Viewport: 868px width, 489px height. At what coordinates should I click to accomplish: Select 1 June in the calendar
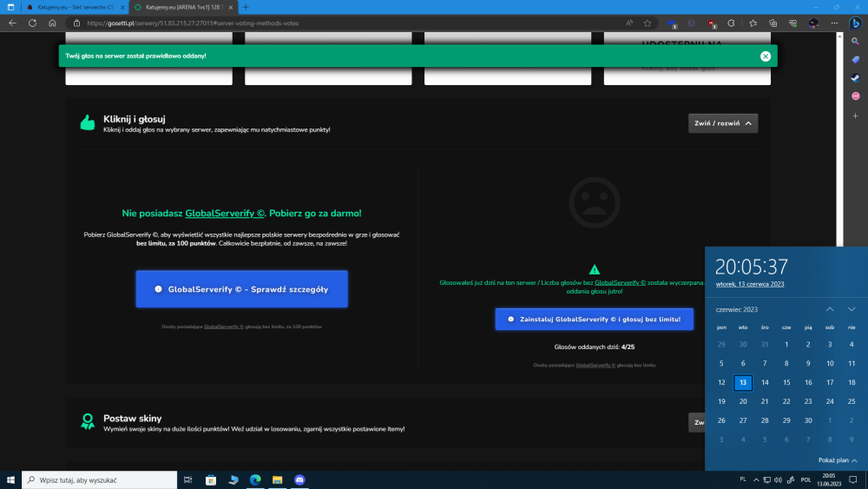786,345
